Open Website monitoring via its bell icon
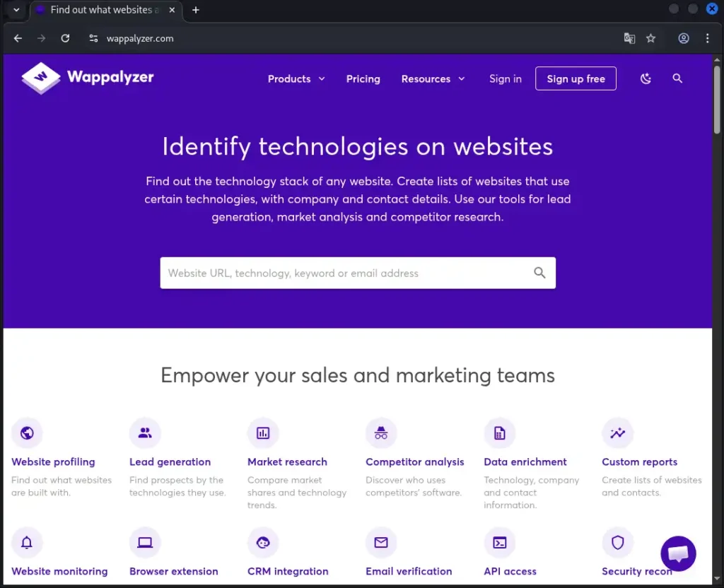Viewport: 724px width, 588px height. click(x=27, y=542)
